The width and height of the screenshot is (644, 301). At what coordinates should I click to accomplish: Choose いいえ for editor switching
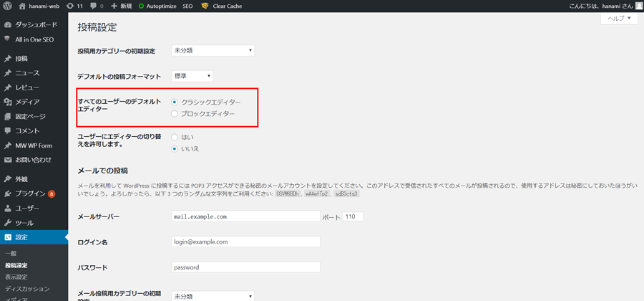pyautogui.click(x=175, y=149)
